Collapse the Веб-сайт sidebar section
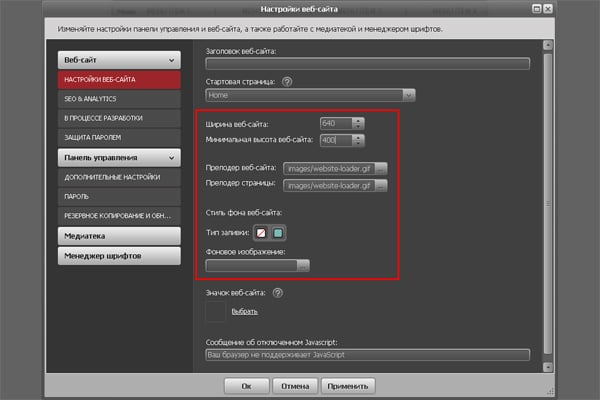The height and width of the screenshot is (400, 600). (x=173, y=60)
